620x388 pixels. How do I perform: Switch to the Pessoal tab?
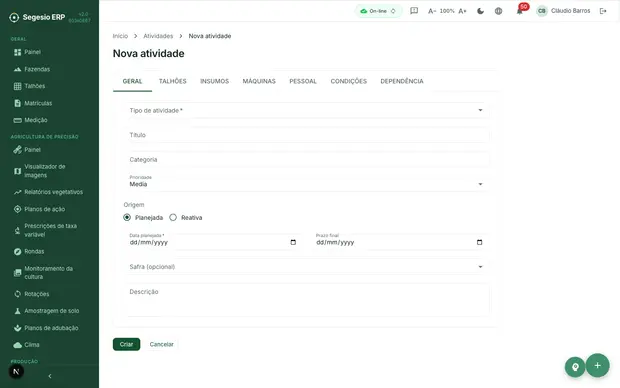[303, 81]
